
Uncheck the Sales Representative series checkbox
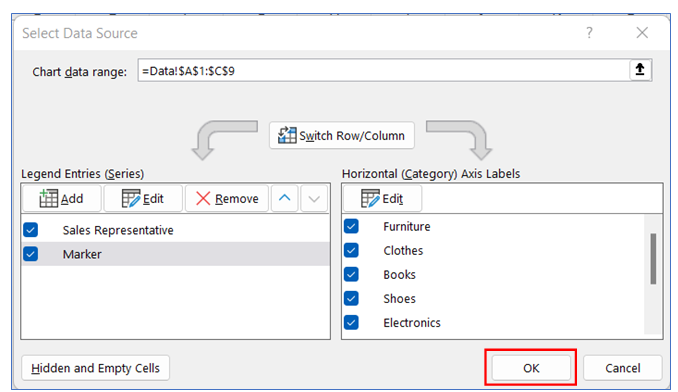point(31,230)
